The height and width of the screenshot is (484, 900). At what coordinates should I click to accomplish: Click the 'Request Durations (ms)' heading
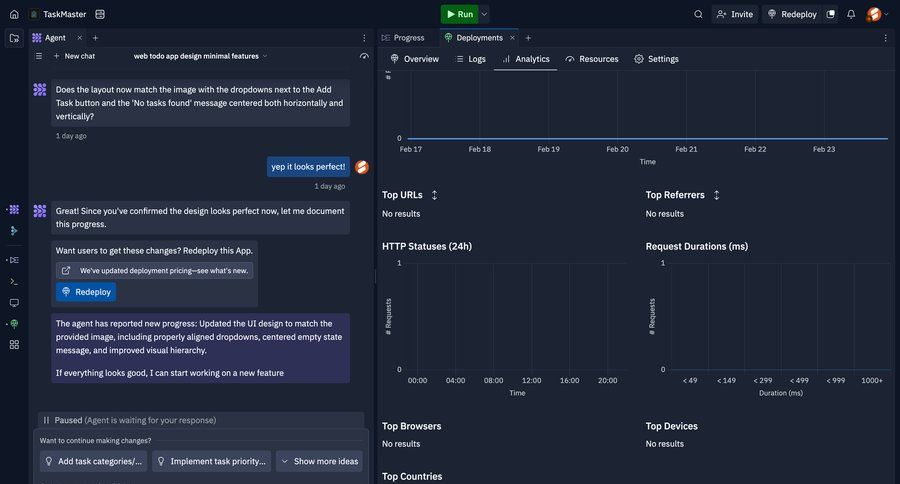[x=697, y=246]
